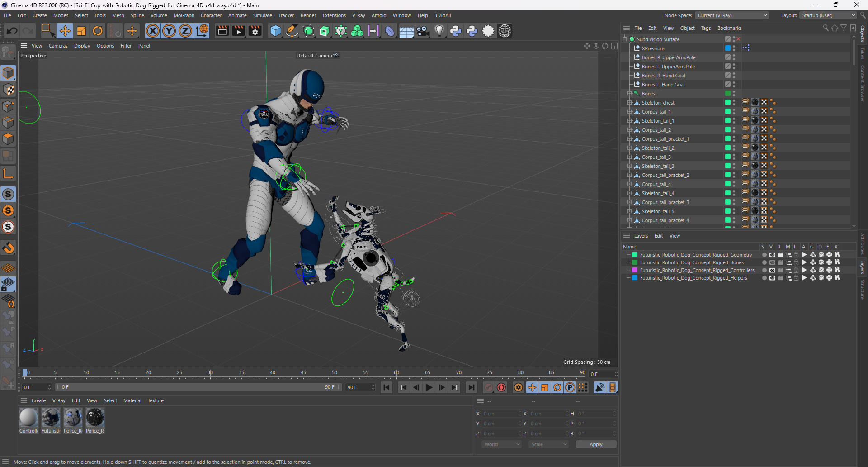This screenshot has height=467, width=868.
Task: Select the Move tool in the top toolbar
Action: click(65, 31)
